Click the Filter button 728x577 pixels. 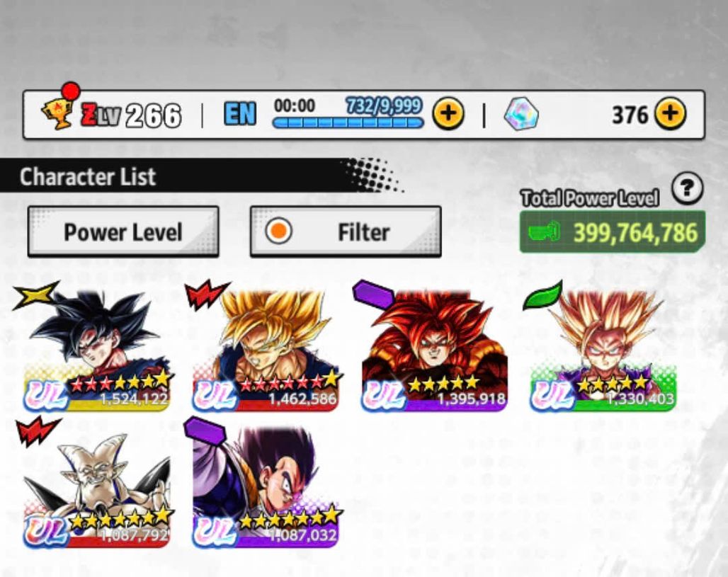click(346, 232)
